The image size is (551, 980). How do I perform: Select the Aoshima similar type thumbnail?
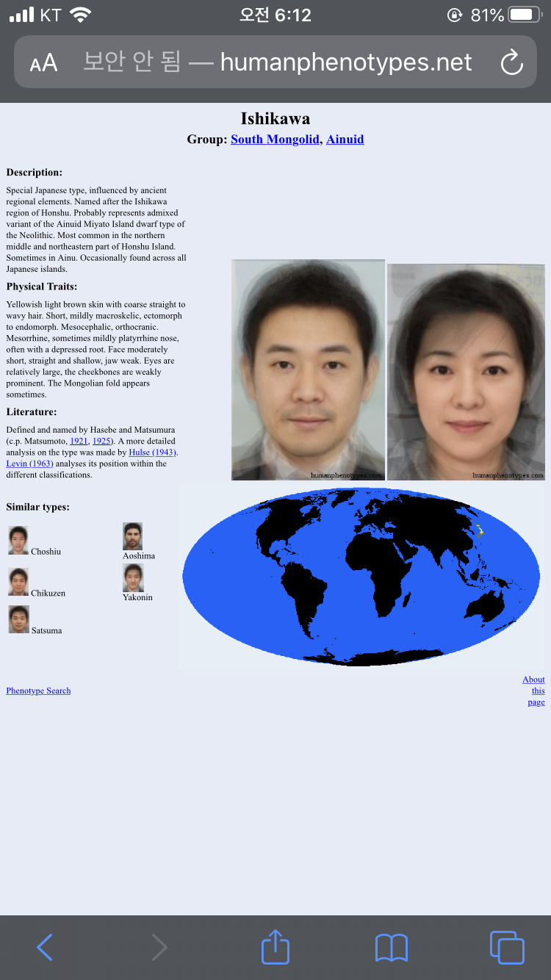point(133,536)
